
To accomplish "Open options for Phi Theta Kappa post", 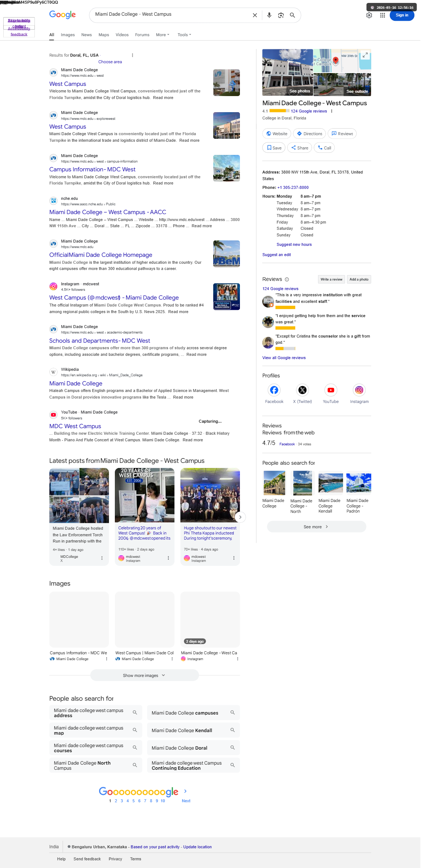I will tap(234, 558).
